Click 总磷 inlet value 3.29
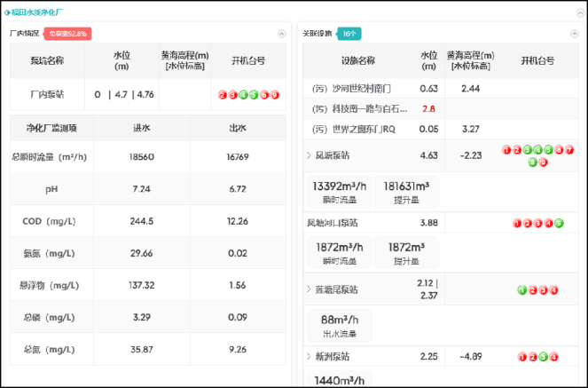588x388 pixels. tap(141, 318)
